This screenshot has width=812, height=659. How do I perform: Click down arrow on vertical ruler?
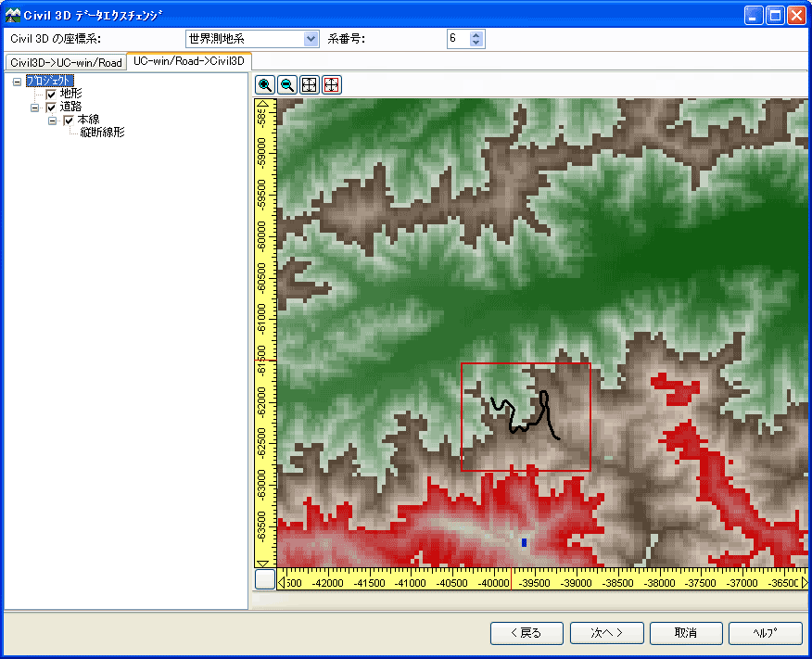coord(262,564)
